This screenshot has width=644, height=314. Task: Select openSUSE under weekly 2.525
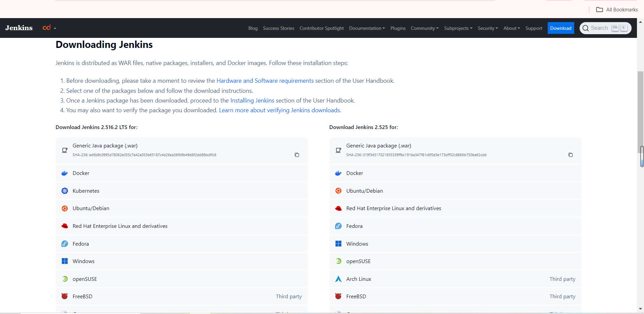point(455,261)
